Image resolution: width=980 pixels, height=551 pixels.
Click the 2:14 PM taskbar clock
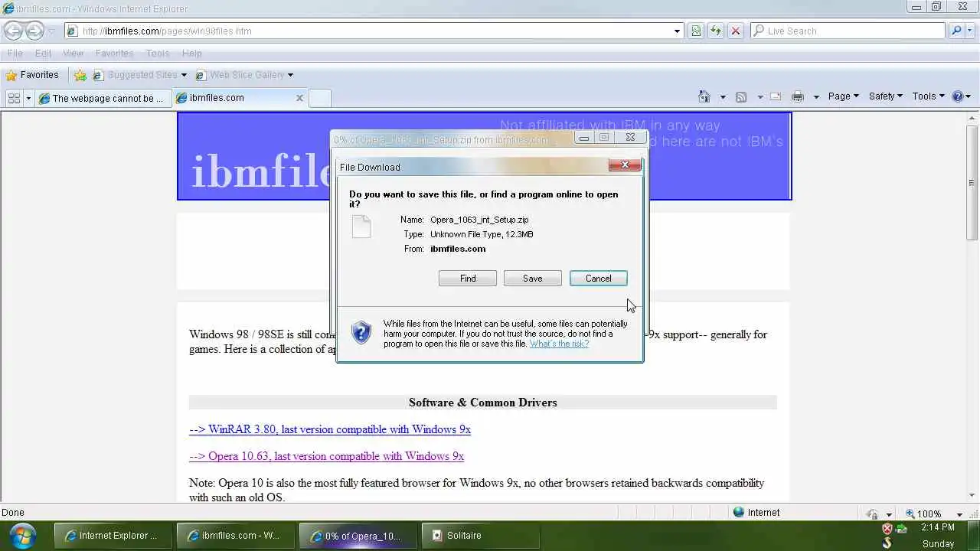[938, 527]
